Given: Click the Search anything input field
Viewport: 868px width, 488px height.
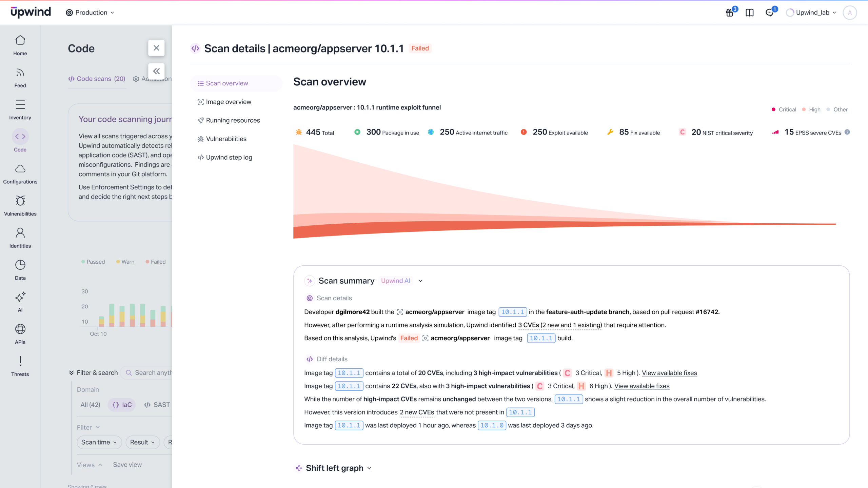Looking at the screenshot, I should tap(153, 373).
